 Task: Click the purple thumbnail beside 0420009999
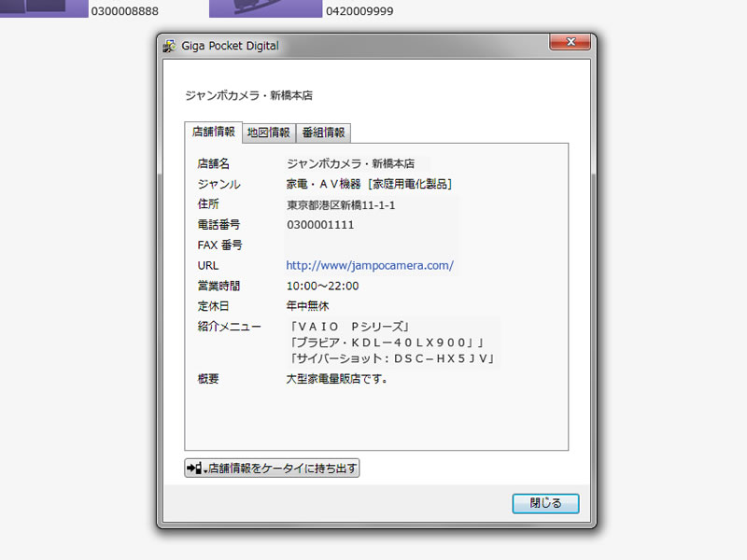coord(266,8)
